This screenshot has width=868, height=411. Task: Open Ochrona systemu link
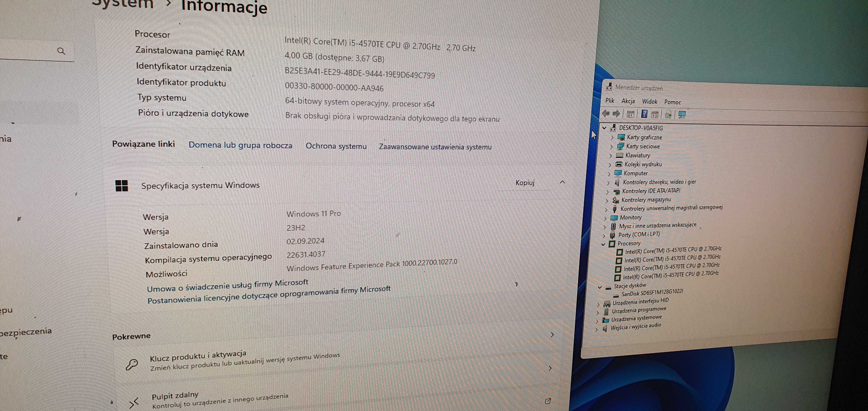click(x=336, y=146)
